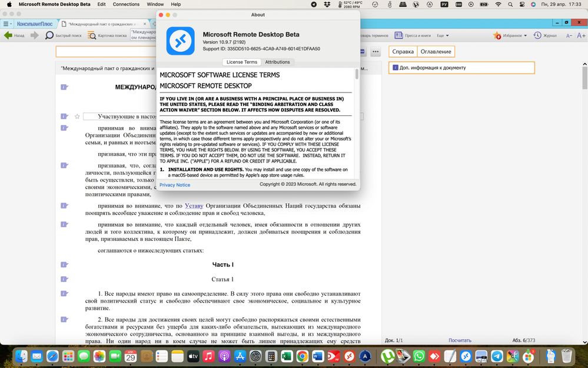Open Microsoft Remote Desktop Beta app menu
This screenshot has height=368, width=588.
point(54,5)
